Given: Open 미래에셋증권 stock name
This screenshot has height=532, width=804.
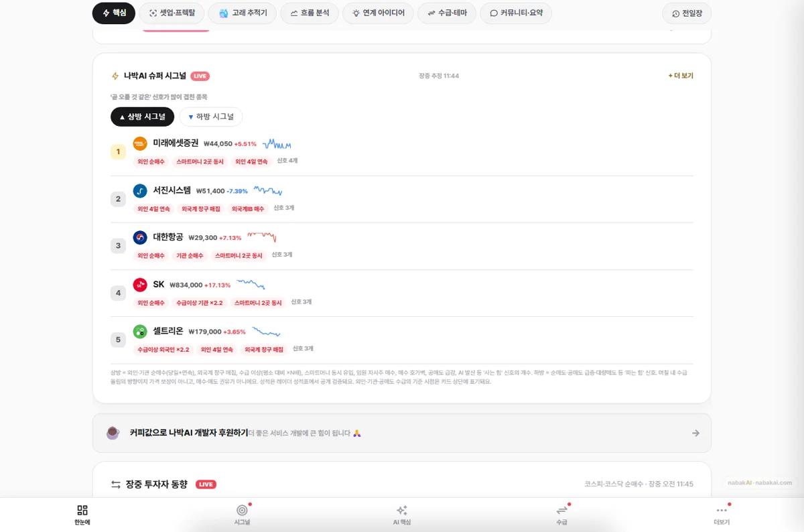Looking at the screenshot, I should (x=176, y=143).
